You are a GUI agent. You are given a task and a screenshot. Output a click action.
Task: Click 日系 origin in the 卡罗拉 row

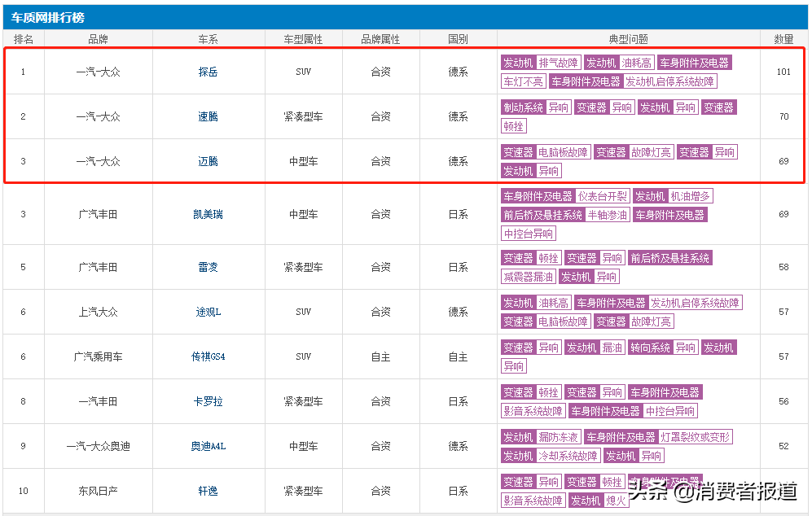click(x=458, y=401)
